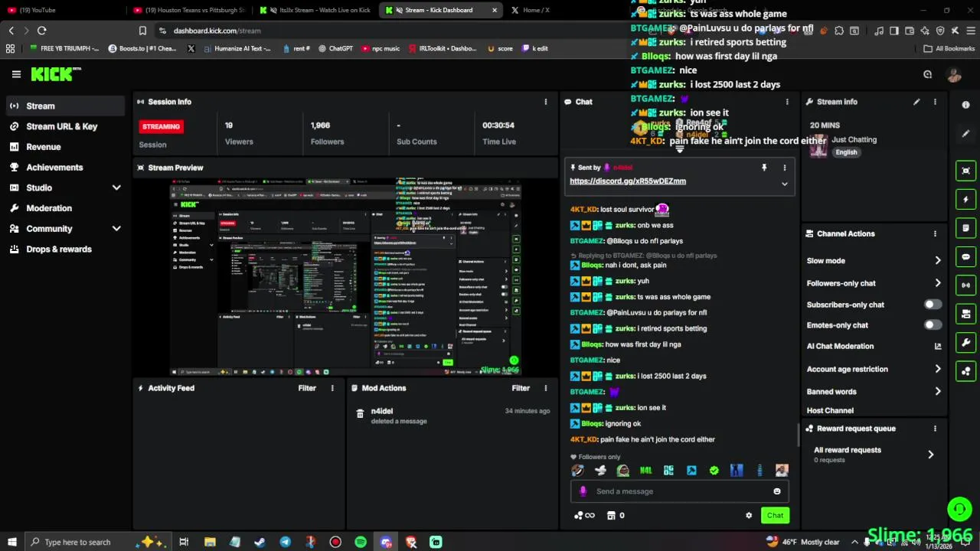Image resolution: width=980 pixels, height=551 pixels.
Task: Click Filter in Mod Actions
Action: 521,388
